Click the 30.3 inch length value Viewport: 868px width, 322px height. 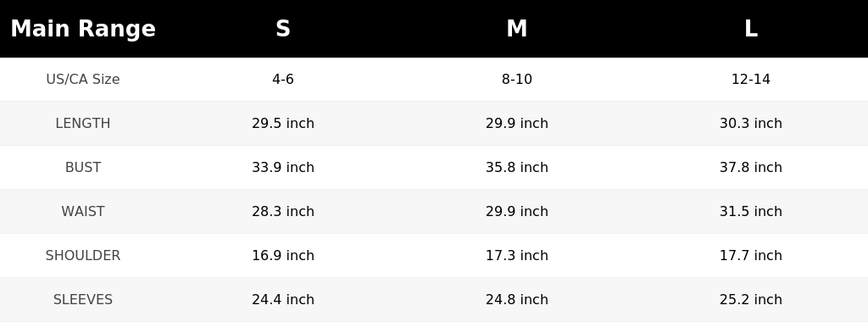[751, 124]
